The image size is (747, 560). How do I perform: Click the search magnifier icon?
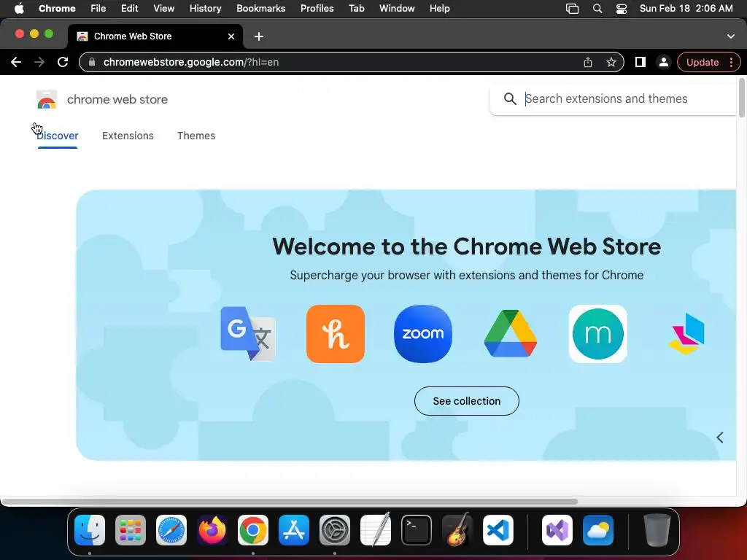pyautogui.click(x=510, y=98)
